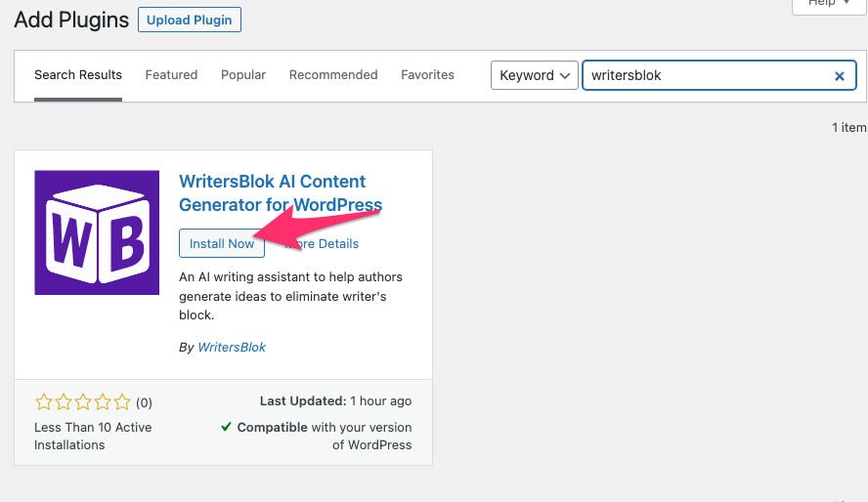Switch to the Featured tab
868x502 pixels.
171,75
